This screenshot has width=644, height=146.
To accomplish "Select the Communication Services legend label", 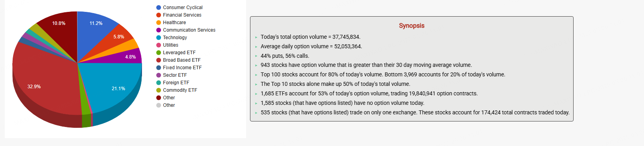I will [189, 30].
